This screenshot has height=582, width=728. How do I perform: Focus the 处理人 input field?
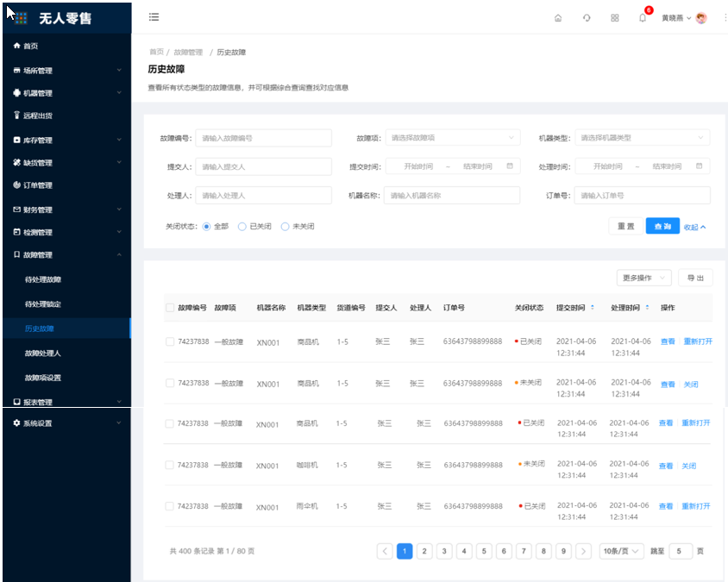click(x=263, y=196)
